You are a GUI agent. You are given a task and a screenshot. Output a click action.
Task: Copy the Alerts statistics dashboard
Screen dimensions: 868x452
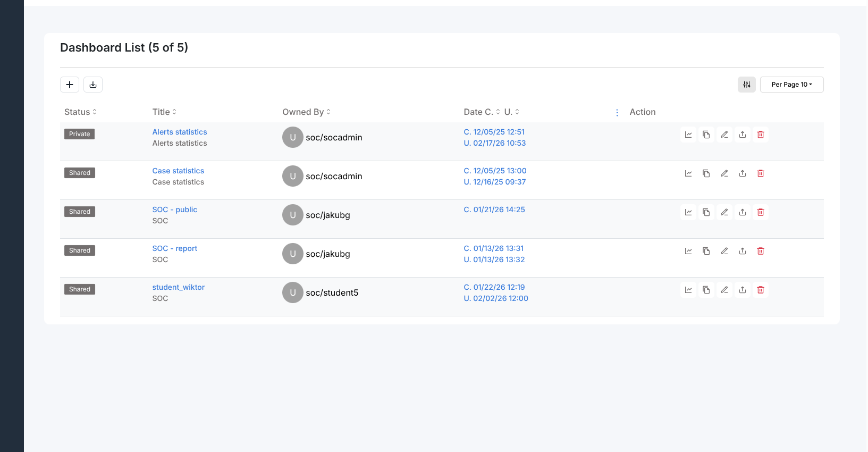[706, 135]
